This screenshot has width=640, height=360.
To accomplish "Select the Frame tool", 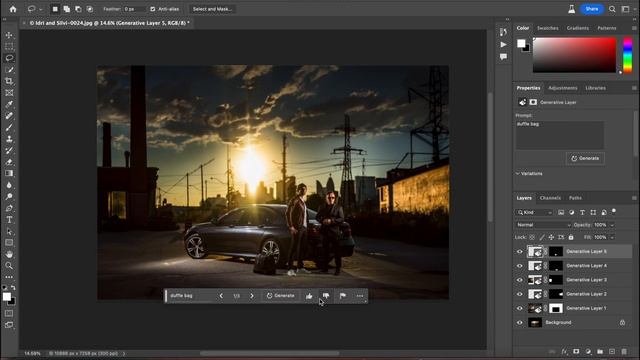I will click(x=9, y=93).
